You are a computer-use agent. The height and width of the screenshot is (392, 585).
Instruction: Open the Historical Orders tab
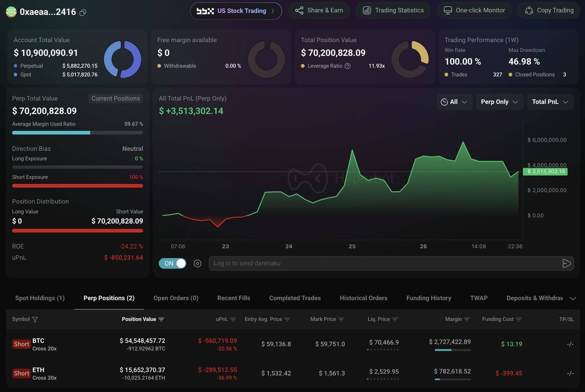click(x=363, y=298)
